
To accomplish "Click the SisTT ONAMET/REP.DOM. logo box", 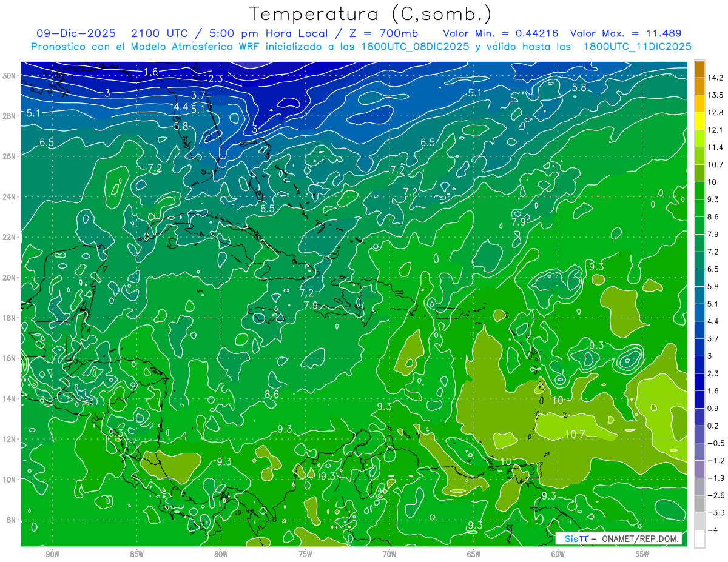I will click(619, 538).
